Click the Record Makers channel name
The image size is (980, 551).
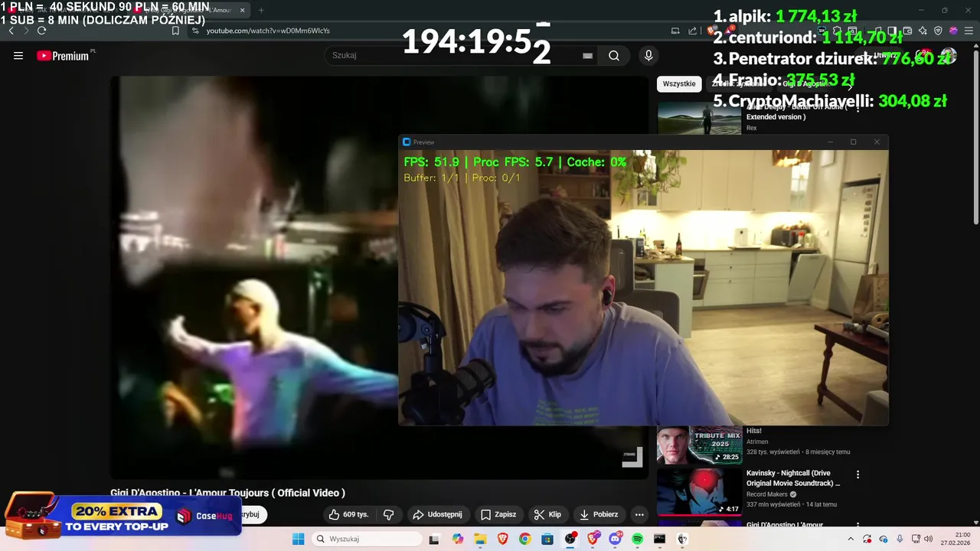(767, 494)
